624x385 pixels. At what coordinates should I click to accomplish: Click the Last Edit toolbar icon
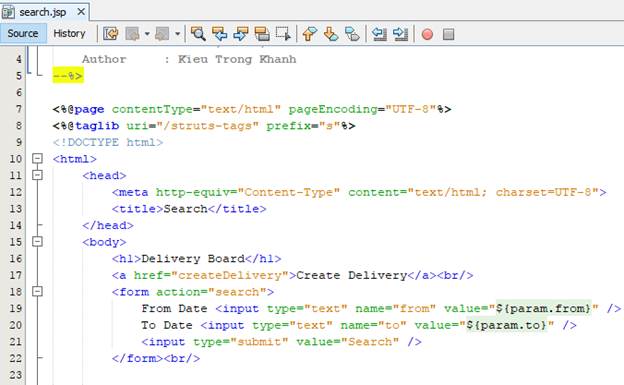[x=111, y=34]
